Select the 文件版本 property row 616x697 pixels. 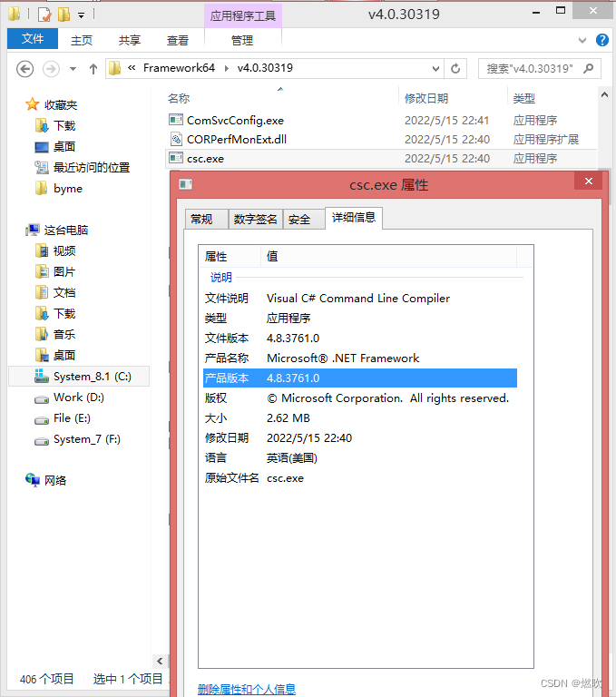360,339
